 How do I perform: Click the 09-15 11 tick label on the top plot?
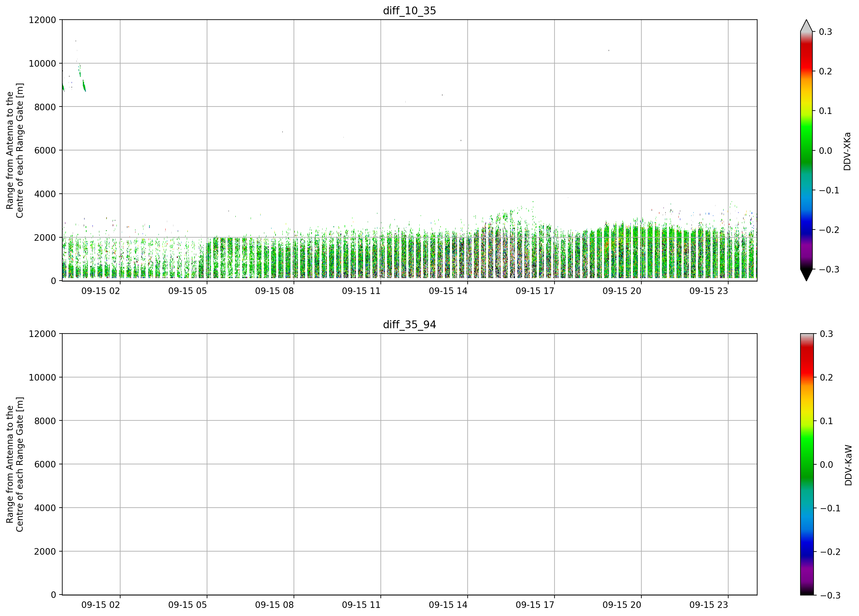(361, 291)
